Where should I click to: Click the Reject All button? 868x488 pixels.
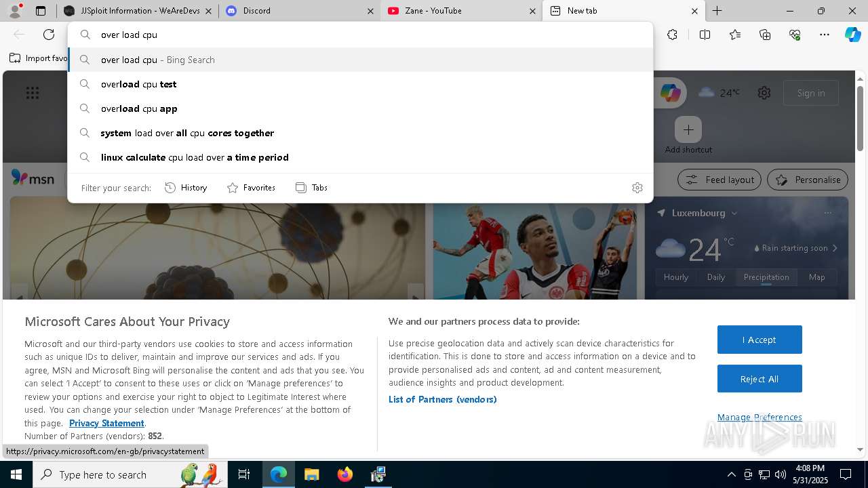759,379
